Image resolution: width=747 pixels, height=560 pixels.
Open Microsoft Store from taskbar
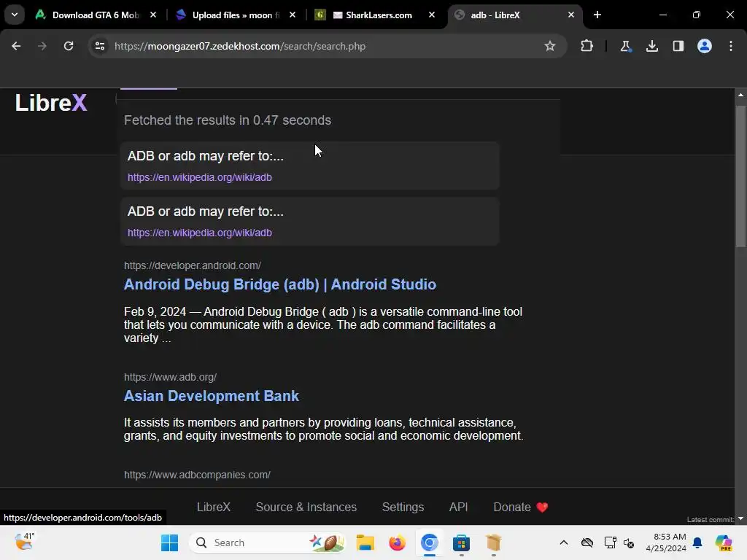[461, 542]
